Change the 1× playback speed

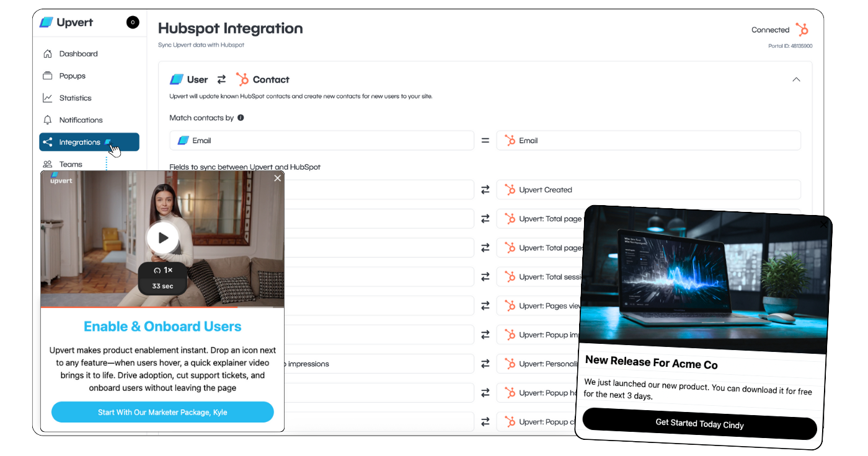coord(163,271)
